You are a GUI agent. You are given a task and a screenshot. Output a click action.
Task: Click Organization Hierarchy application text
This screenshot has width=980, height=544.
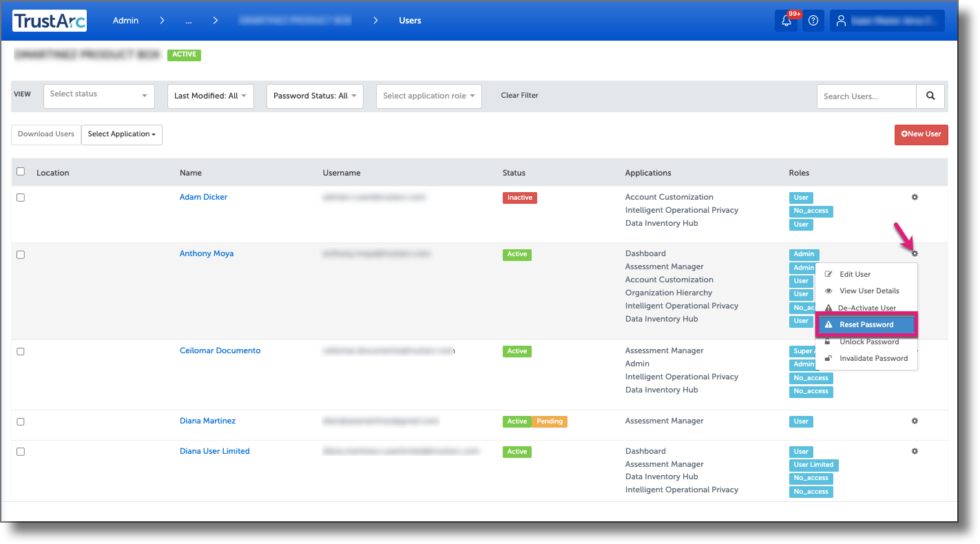click(x=669, y=293)
